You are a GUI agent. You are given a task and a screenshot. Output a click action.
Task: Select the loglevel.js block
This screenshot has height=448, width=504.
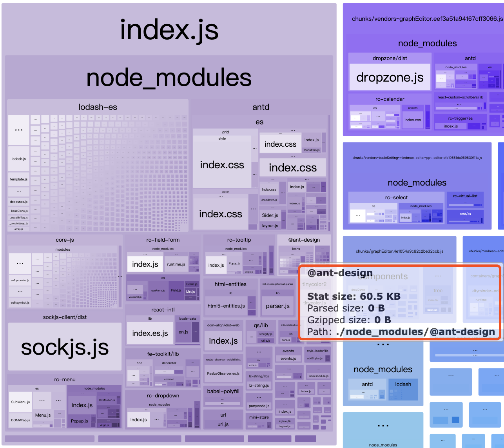point(285,426)
